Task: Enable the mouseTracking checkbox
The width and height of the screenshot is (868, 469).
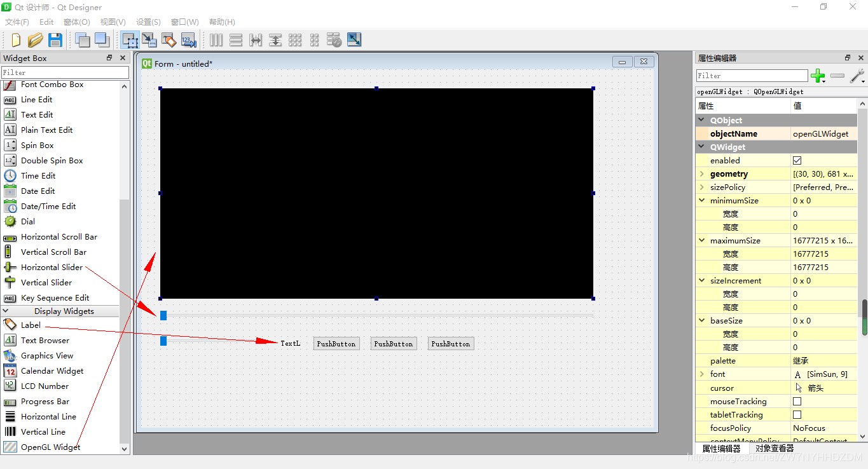Action: pos(797,402)
